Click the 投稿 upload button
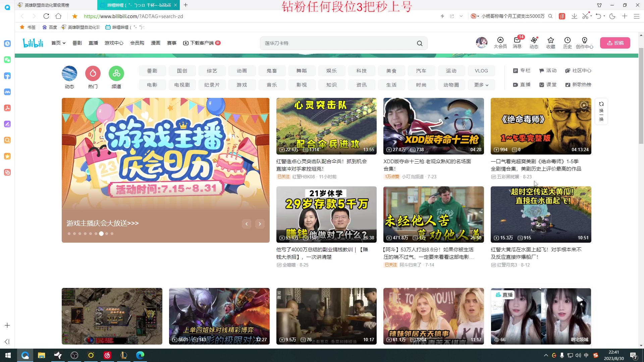 coord(615,43)
